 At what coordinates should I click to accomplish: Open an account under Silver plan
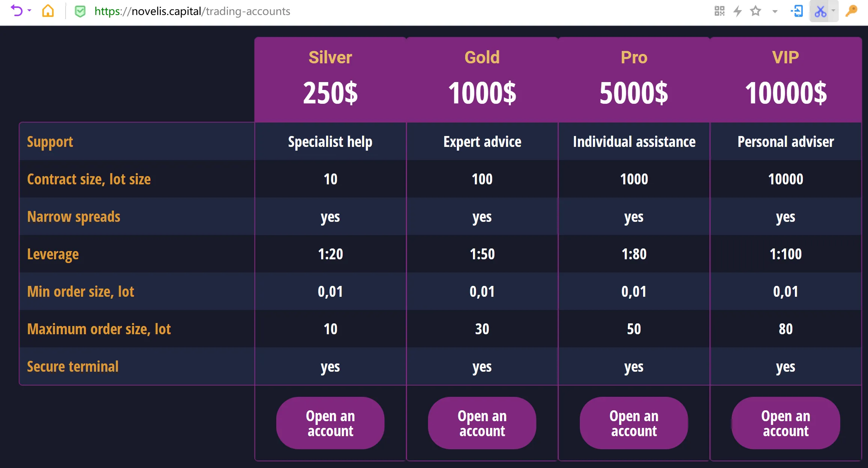330,423
